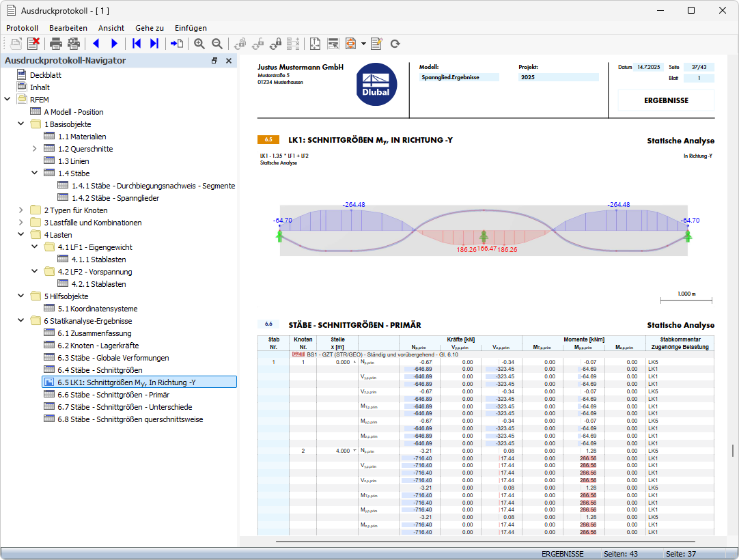Collapse the 4.2 LF2 - Vorspannung node

pyautogui.click(x=34, y=272)
